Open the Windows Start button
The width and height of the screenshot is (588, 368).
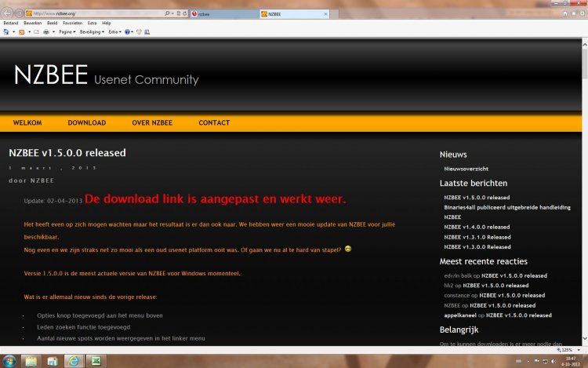9,361
